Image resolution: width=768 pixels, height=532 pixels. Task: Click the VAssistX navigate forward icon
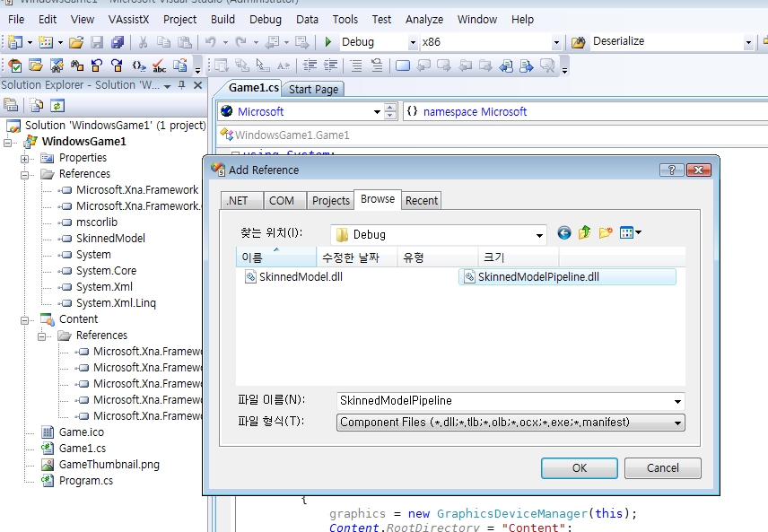pos(117,65)
